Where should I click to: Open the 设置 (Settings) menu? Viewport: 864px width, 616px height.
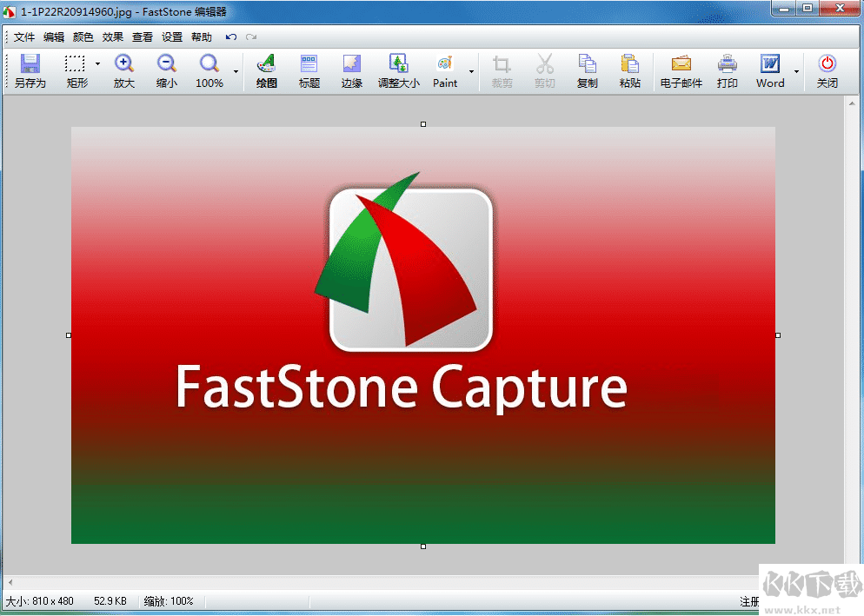[172, 36]
